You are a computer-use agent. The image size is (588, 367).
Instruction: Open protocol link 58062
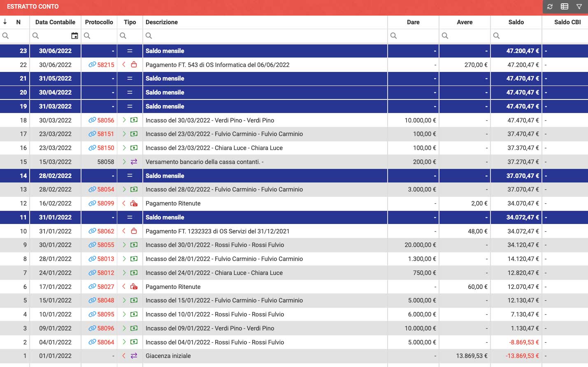point(106,231)
